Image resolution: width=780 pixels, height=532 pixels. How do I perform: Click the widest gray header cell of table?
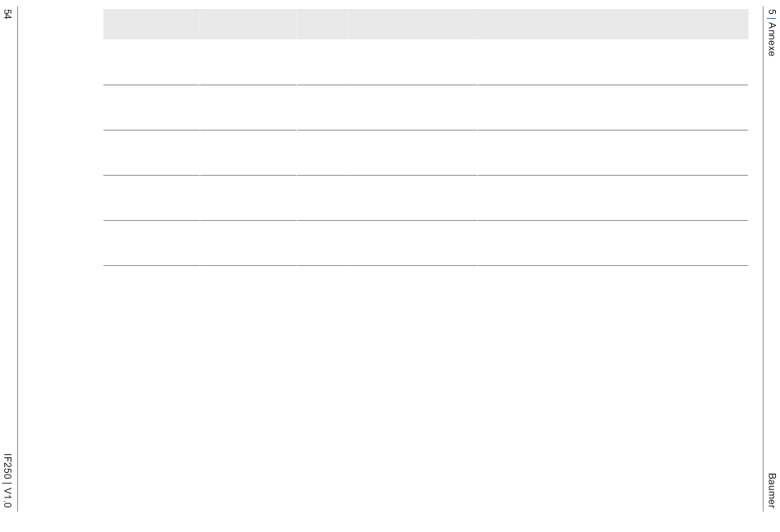613,24
